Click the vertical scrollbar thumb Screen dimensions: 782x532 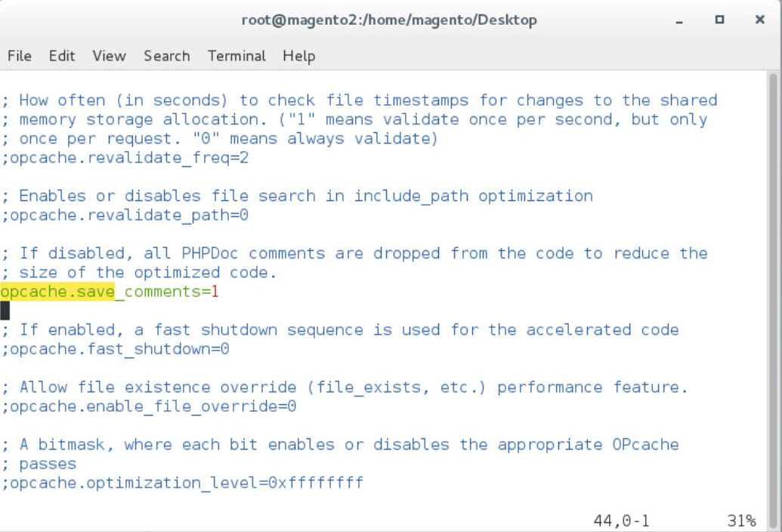[x=773, y=227]
